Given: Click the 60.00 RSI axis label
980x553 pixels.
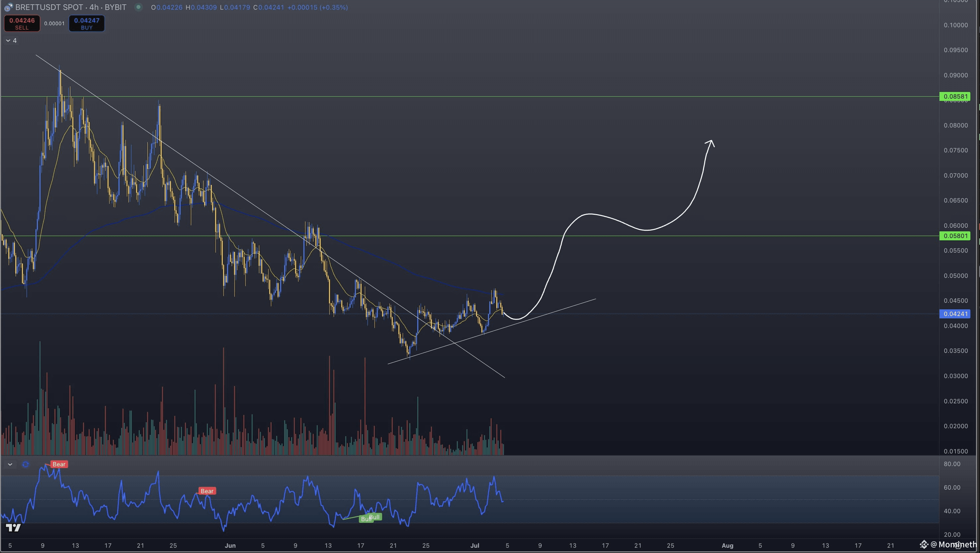Looking at the screenshot, I should [952, 488].
